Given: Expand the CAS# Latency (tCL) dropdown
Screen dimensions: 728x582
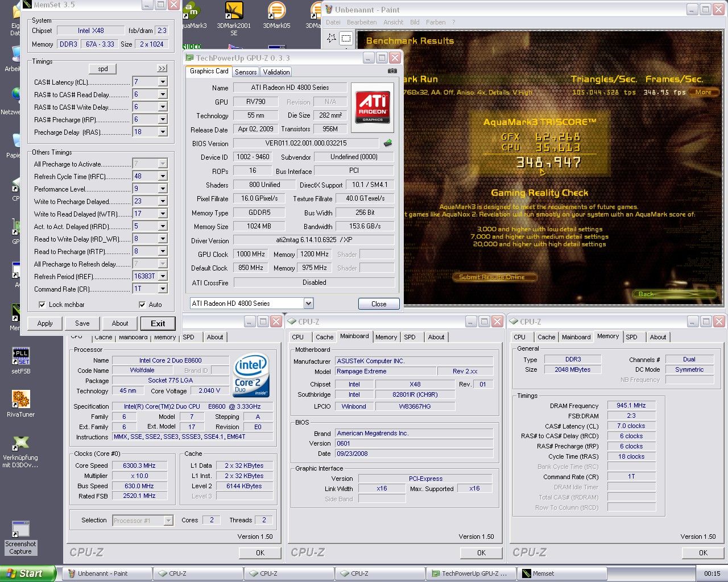Looking at the screenshot, I should (163, 82).
